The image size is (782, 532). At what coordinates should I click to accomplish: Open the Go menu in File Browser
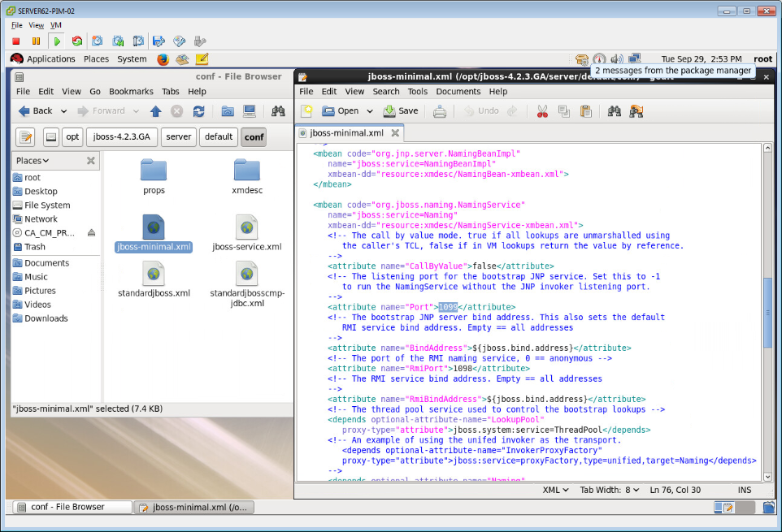[95, 92]
